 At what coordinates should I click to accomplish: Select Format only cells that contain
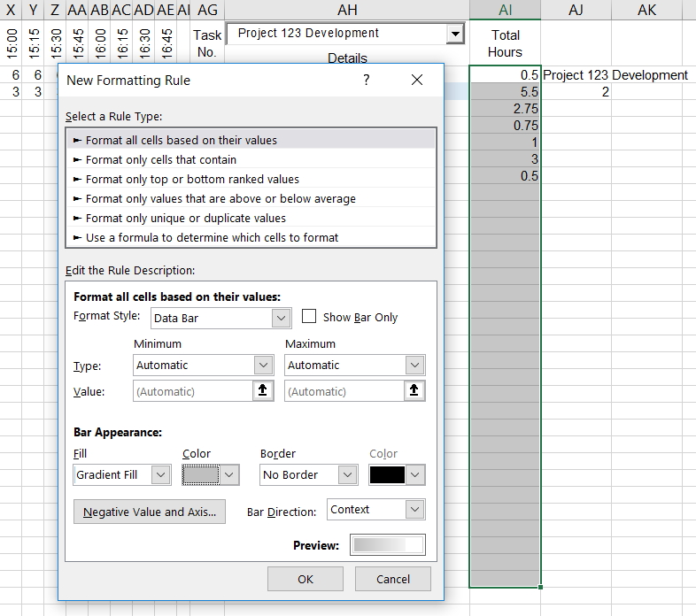(251, 160)
